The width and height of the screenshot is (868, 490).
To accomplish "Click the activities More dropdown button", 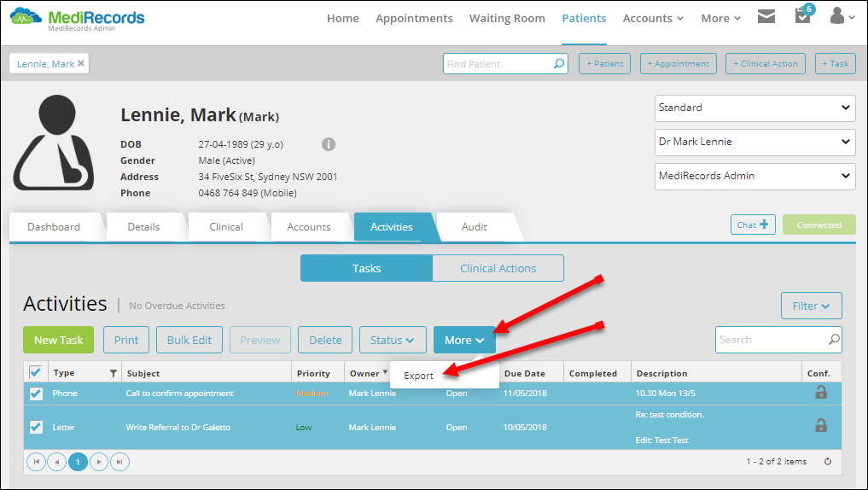I will click(464, 340).
